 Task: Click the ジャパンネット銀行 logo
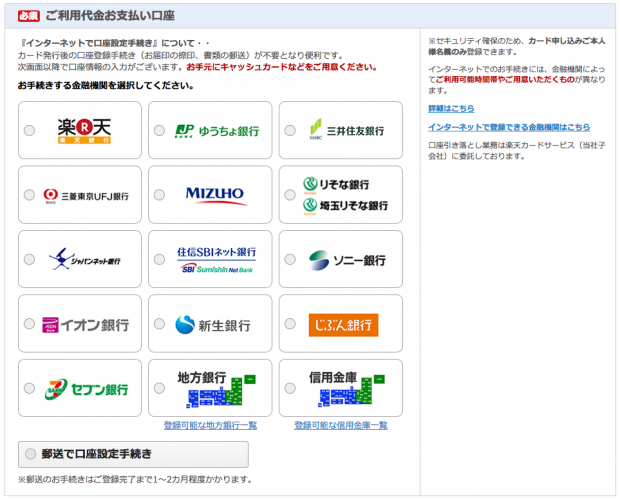pos(84,259)
